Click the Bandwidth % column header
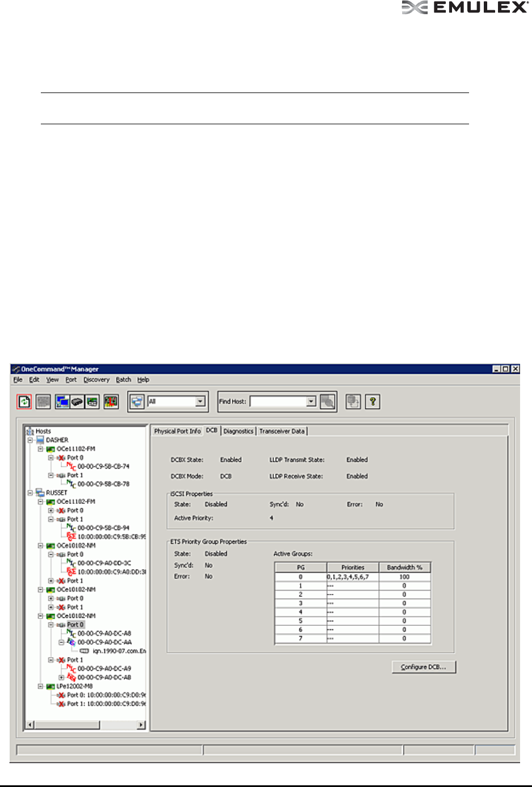This screenshot has height=787, width=532. point(404,567)
